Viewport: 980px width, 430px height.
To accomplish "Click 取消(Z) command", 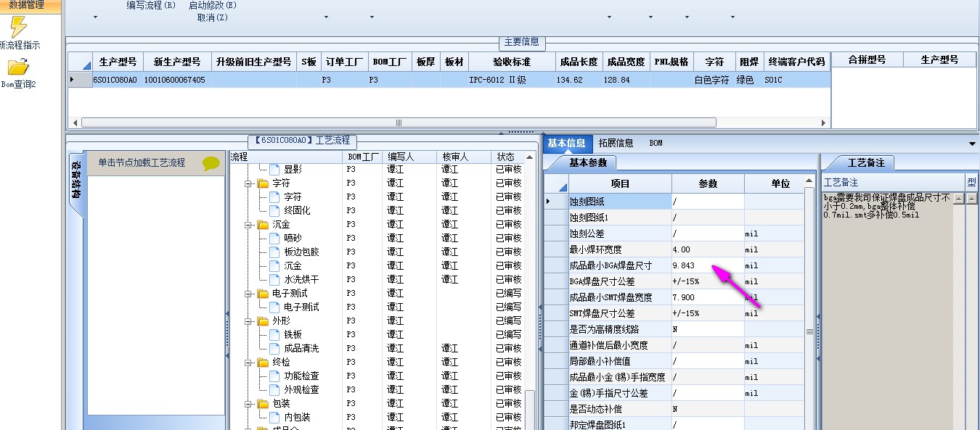I will [x=213, y=17].
